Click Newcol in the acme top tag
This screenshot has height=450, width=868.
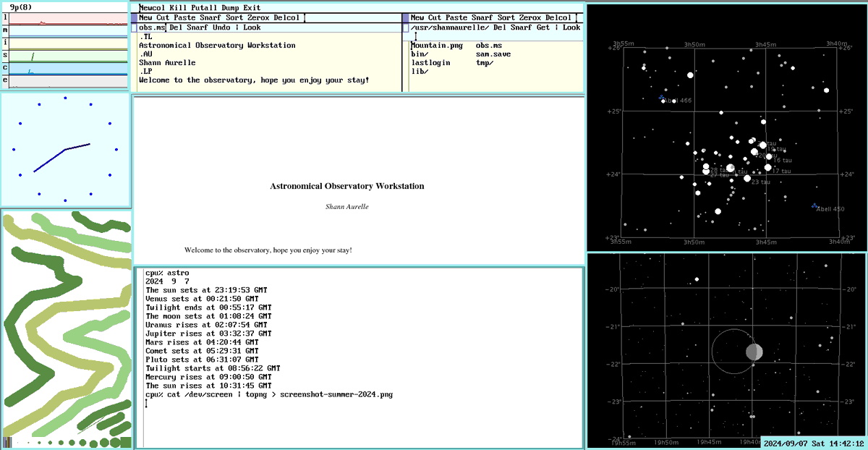[x=152, y=8]
